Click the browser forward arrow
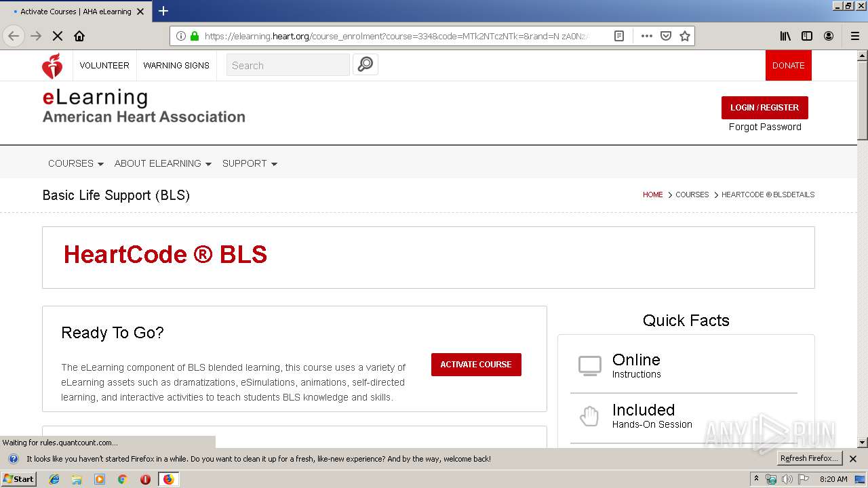This screenshot has height=488, width=868. coord(36,36)
